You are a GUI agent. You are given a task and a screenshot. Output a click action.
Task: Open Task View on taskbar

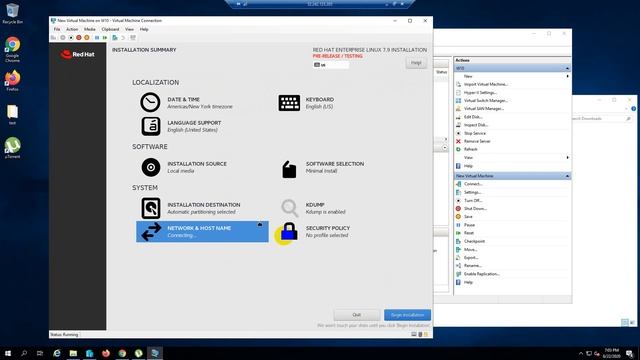pyautogui.click(x=40, y=353)
